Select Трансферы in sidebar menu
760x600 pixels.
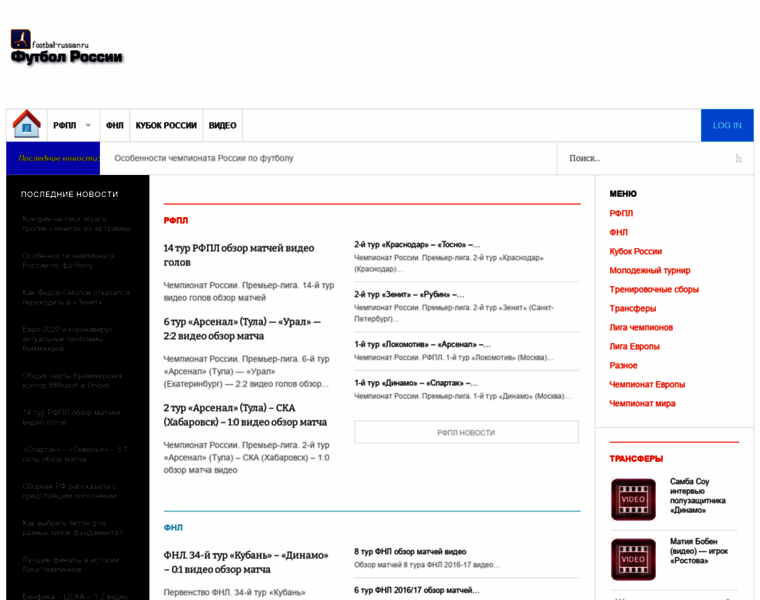point(633,308)
